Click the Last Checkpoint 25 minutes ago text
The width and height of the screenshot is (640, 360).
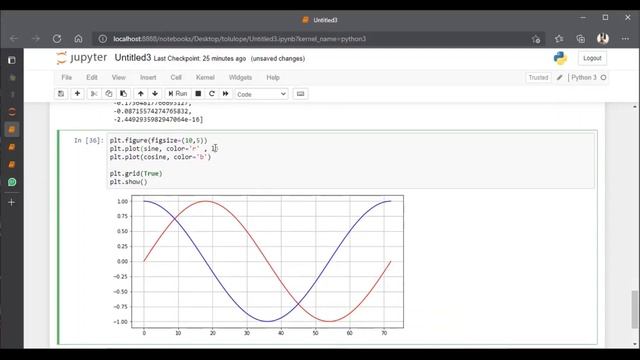[200, 59]
